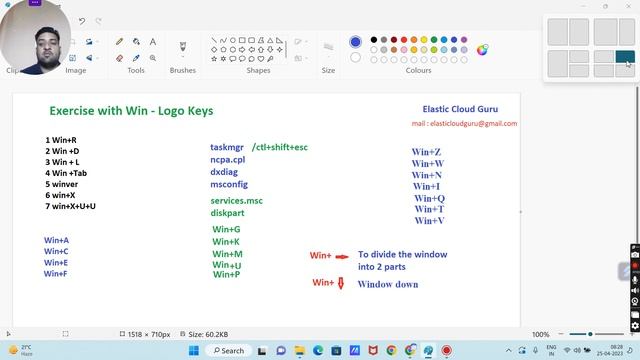Image resolution: width=640 pixels, height=360 pixels.
Task: Click the 100% zoom level text
Action: click(x=540, y=334)
